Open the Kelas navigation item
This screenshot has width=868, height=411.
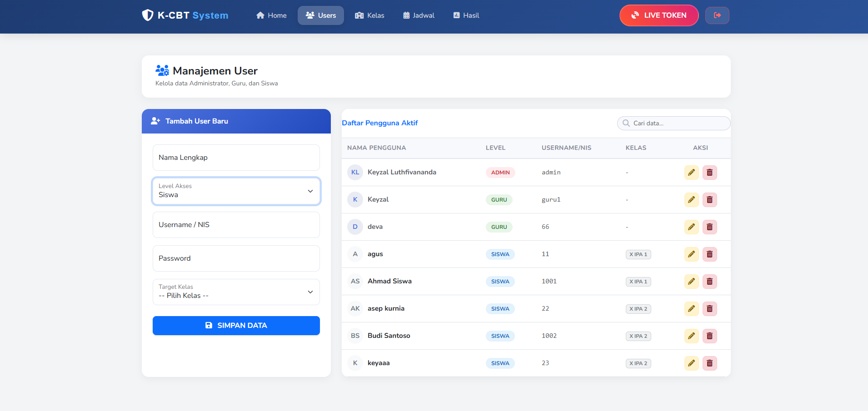[x=369, y=15]
